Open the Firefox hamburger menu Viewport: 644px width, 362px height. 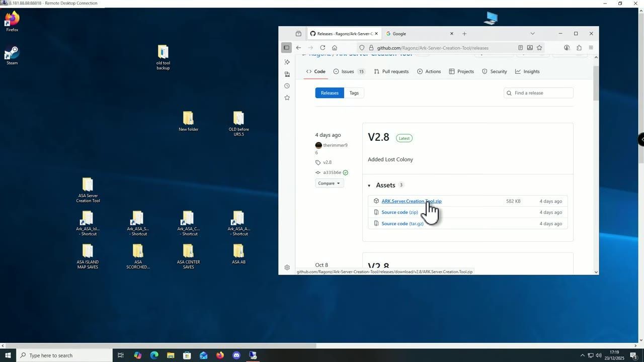pyautogui.click(x=591, y=48)
